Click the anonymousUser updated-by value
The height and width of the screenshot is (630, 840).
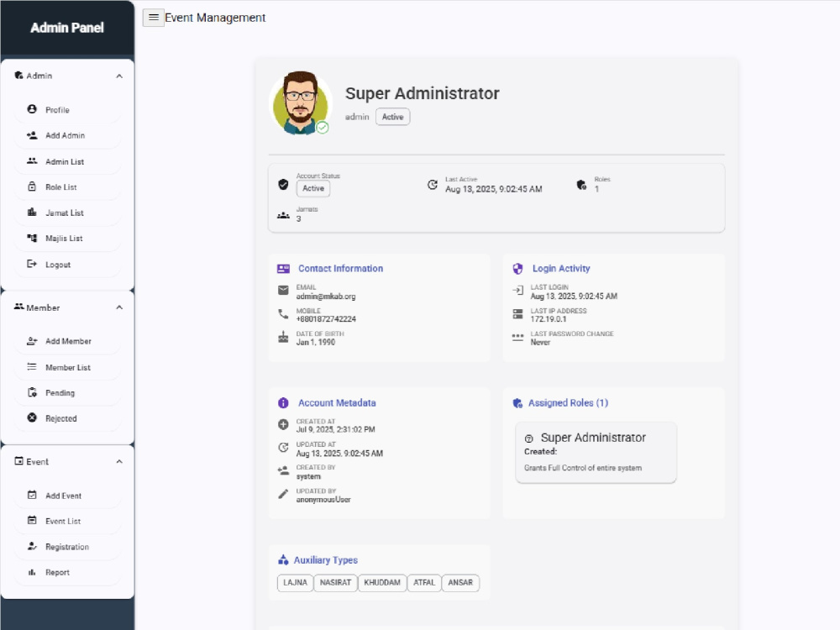tap(323, 500)
